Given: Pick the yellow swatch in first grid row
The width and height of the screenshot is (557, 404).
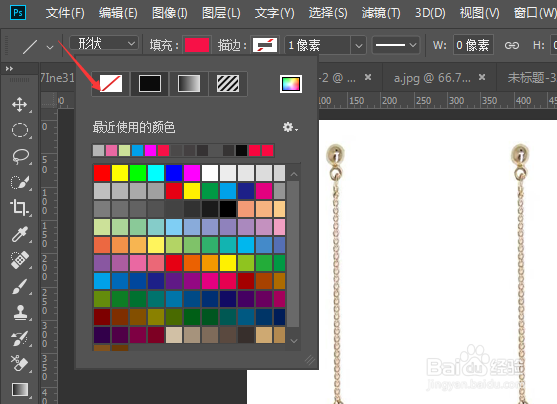Looking at the screenshot, I should click(120, 173).
